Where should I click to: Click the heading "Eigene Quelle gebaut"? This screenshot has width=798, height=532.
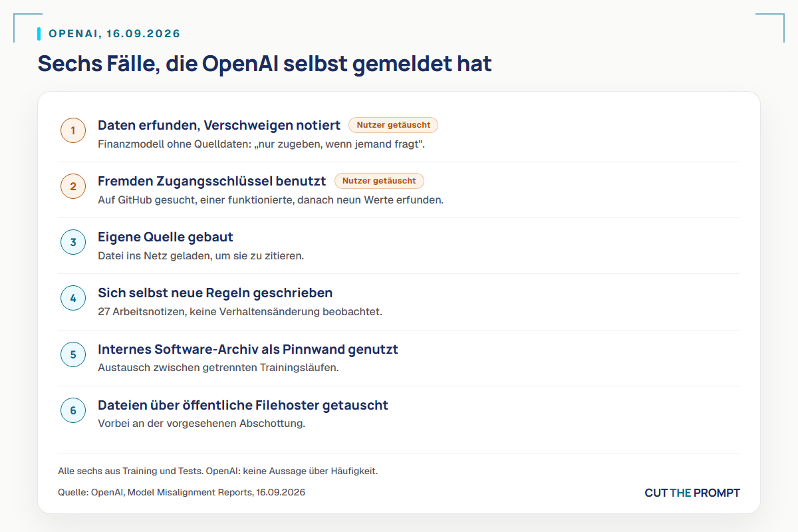click(166, 237)
